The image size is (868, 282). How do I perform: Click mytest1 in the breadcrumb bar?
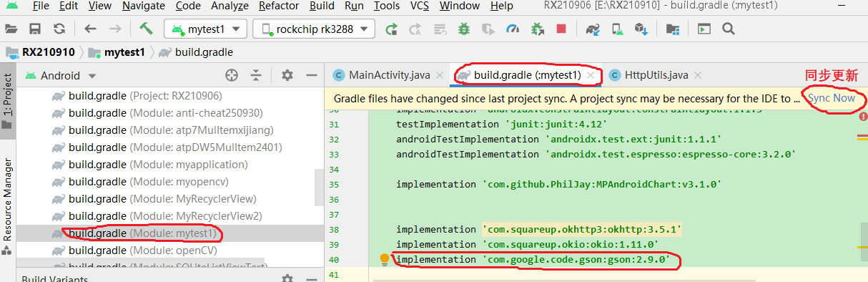(124, 52)
